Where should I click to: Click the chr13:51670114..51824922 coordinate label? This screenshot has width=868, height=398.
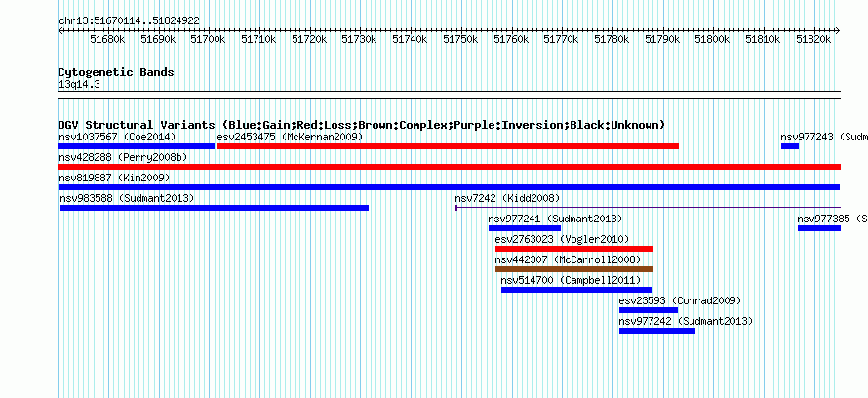[129, 21]
